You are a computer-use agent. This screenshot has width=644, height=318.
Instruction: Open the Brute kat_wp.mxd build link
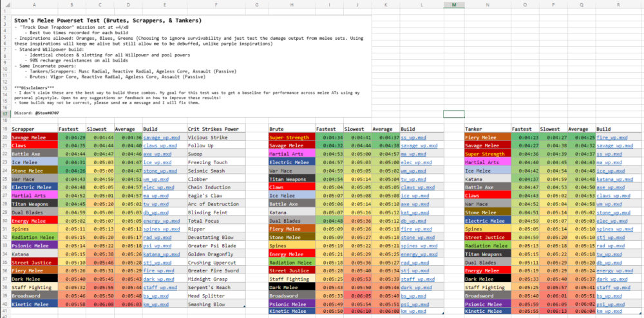click(x=413, y=212)
